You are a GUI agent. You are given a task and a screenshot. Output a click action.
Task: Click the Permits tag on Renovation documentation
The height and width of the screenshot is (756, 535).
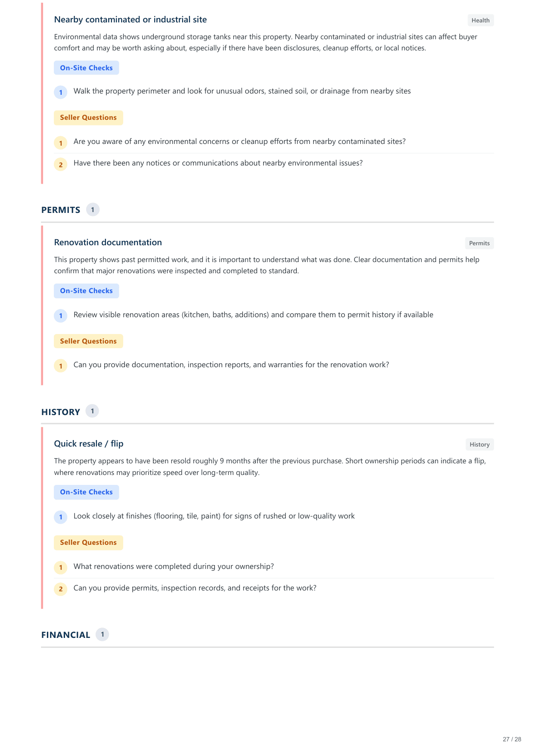tap(479, 243)
